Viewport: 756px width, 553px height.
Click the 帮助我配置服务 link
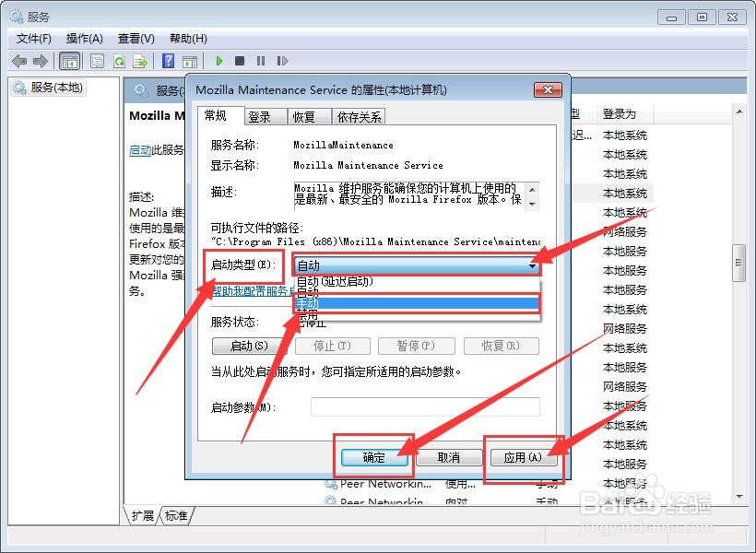[254, 291]
